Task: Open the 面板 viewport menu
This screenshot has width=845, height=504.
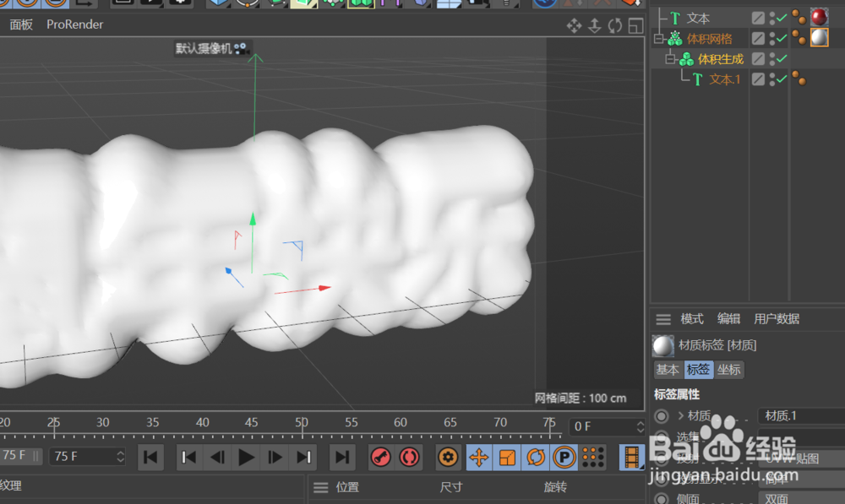Action: coord(21,24)
